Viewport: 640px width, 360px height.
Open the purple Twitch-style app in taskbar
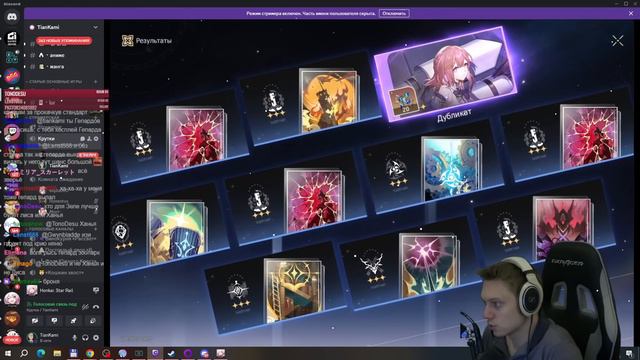point(155,353)
